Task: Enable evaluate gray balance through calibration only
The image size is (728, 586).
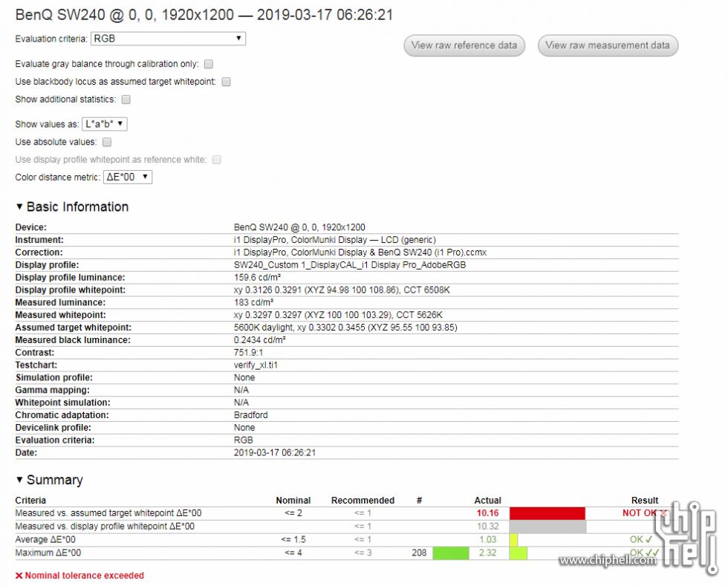Action: [x=209, y=64]
